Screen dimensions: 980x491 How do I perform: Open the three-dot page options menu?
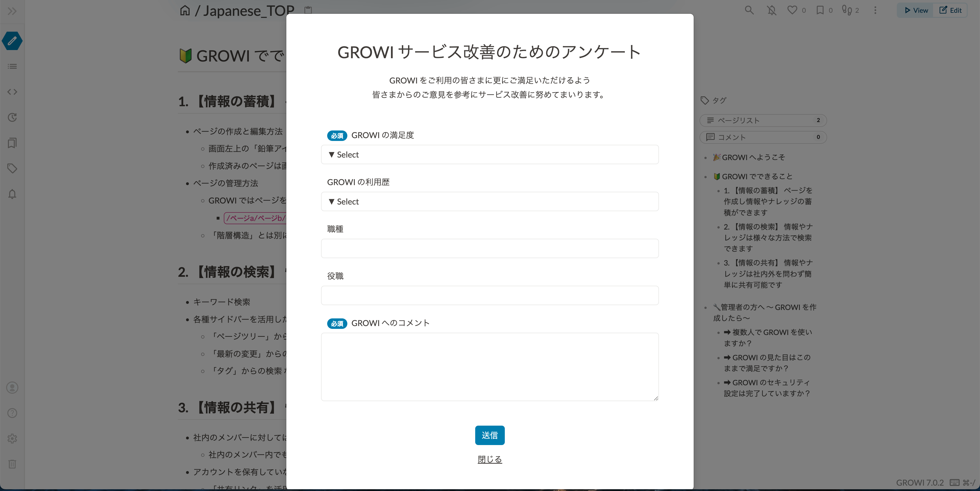tap(875, 10)
